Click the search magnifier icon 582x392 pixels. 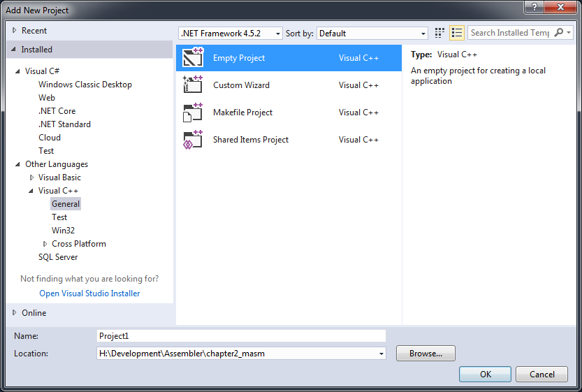(x=558, y=33)
